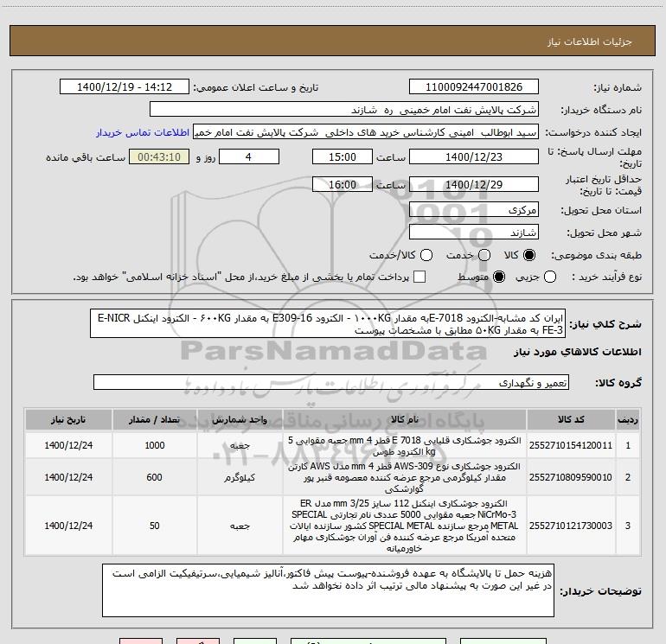Click buyer notes text area
Image resolution: width=666 pixels, height=644 pixels.
[328, 590]
